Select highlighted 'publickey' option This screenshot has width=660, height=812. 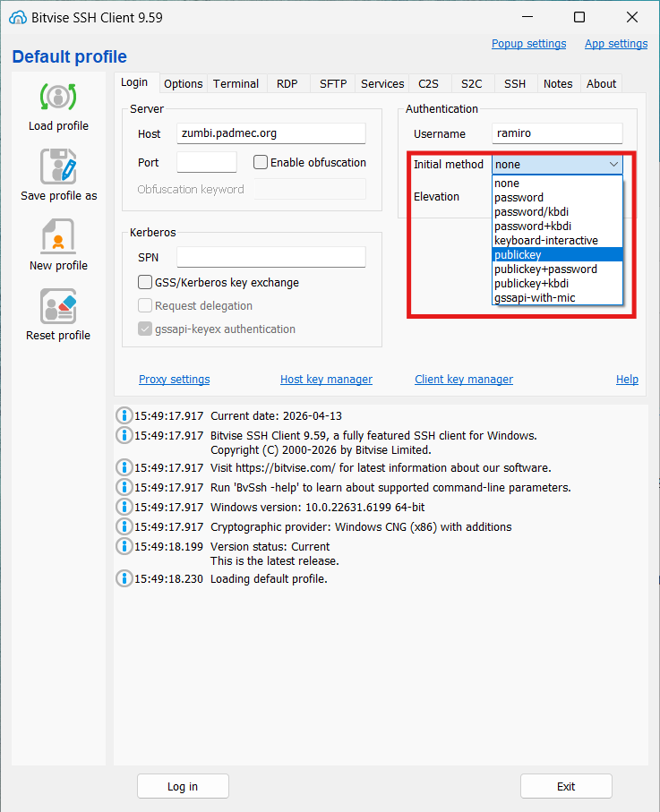pyautogui.click(x=557, y=255)
